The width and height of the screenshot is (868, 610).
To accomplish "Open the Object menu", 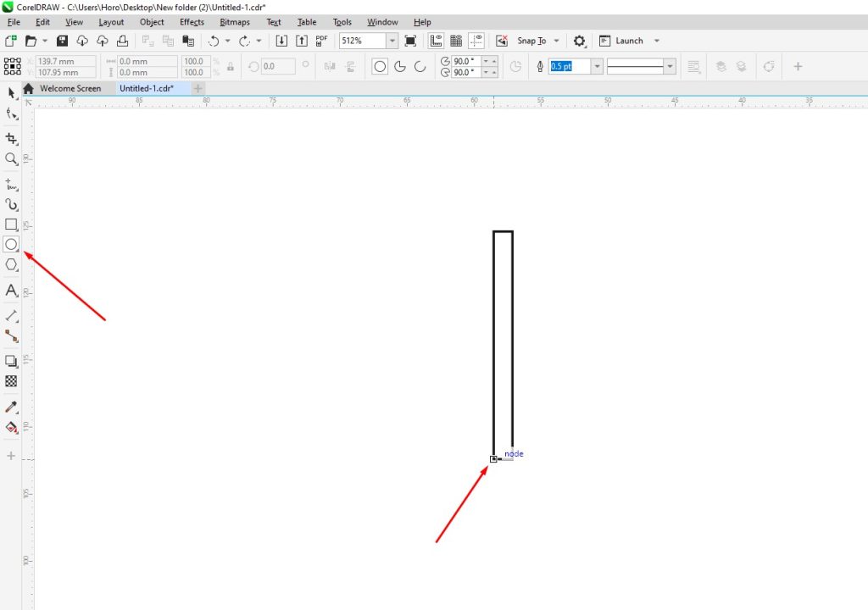I will click(151, 22).
